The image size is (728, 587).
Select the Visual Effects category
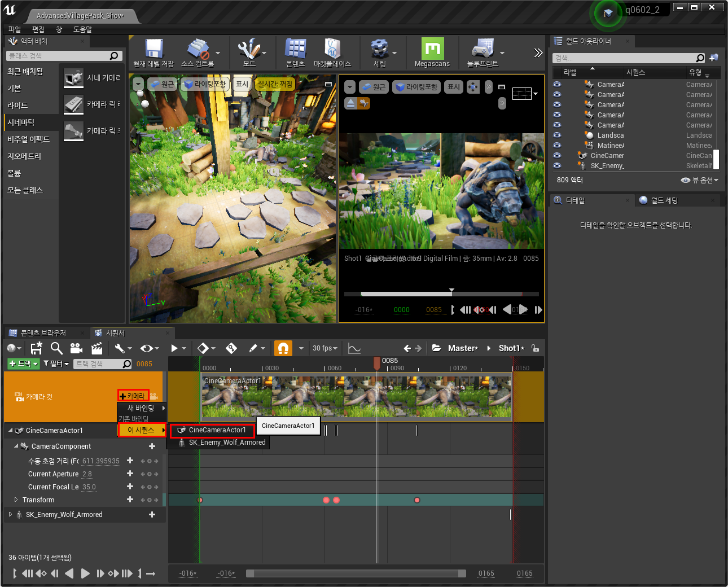click(x=30, y=139)
